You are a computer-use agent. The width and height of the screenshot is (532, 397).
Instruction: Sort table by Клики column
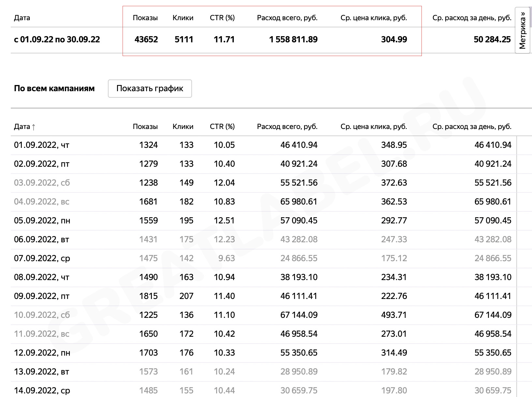click(x=183, y=126)
